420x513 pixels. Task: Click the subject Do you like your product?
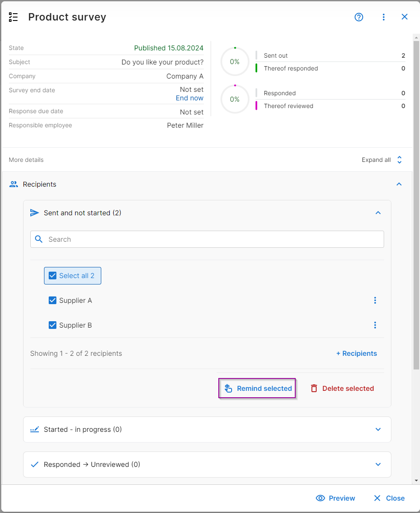tap(162, 62)
